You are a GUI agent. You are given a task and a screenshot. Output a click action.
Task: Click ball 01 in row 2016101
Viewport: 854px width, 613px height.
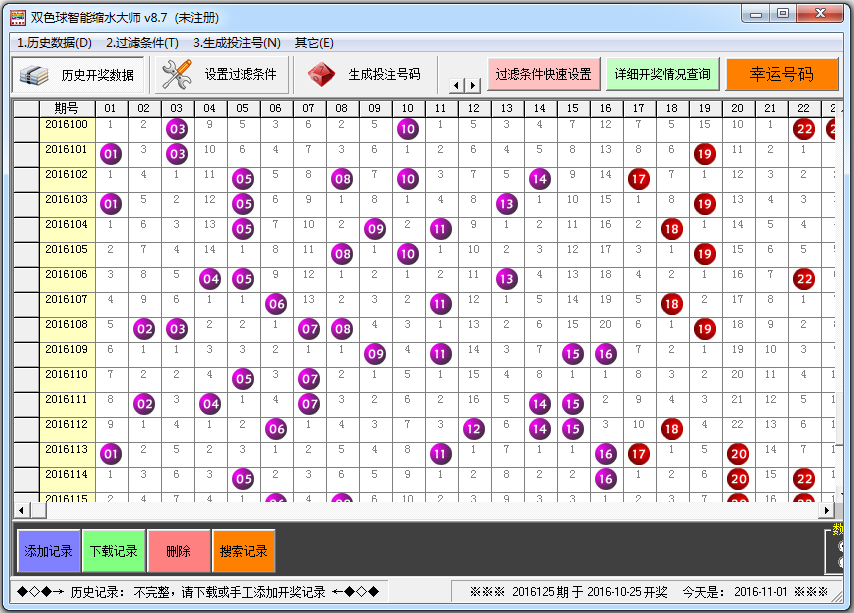coord(111,154)
